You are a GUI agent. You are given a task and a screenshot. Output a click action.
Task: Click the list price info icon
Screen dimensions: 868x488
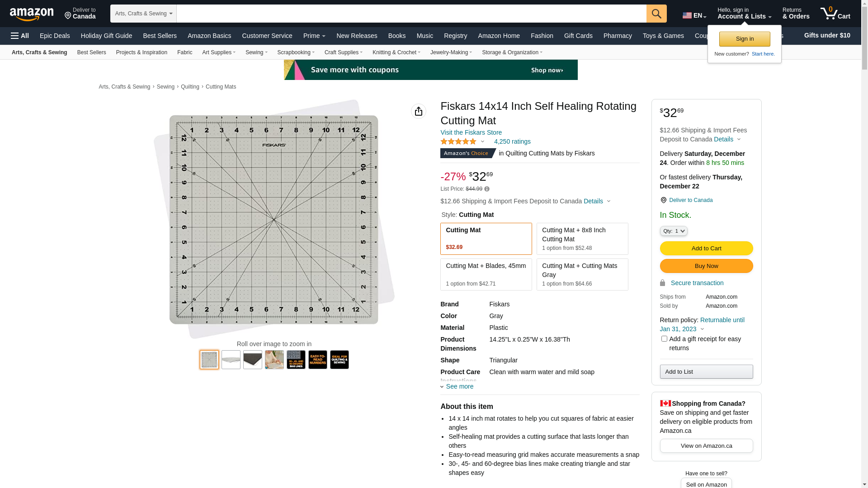[x=487, y=189]
